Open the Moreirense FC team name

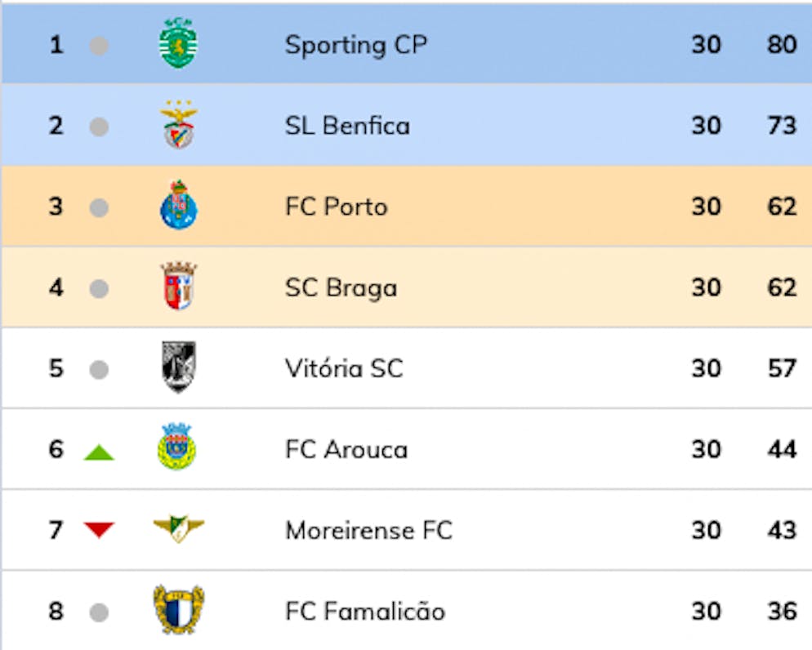[x=368, y=531]
